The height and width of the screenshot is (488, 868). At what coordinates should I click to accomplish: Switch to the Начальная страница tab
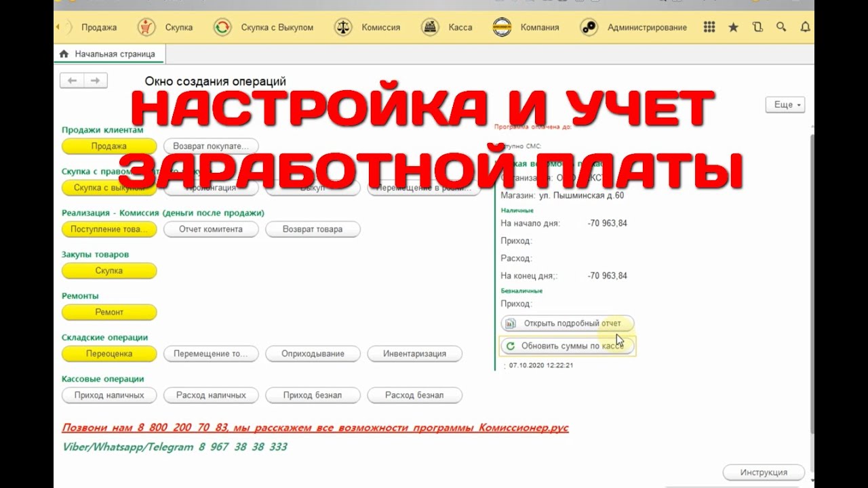pyautogui.click(x=109, y=54)
